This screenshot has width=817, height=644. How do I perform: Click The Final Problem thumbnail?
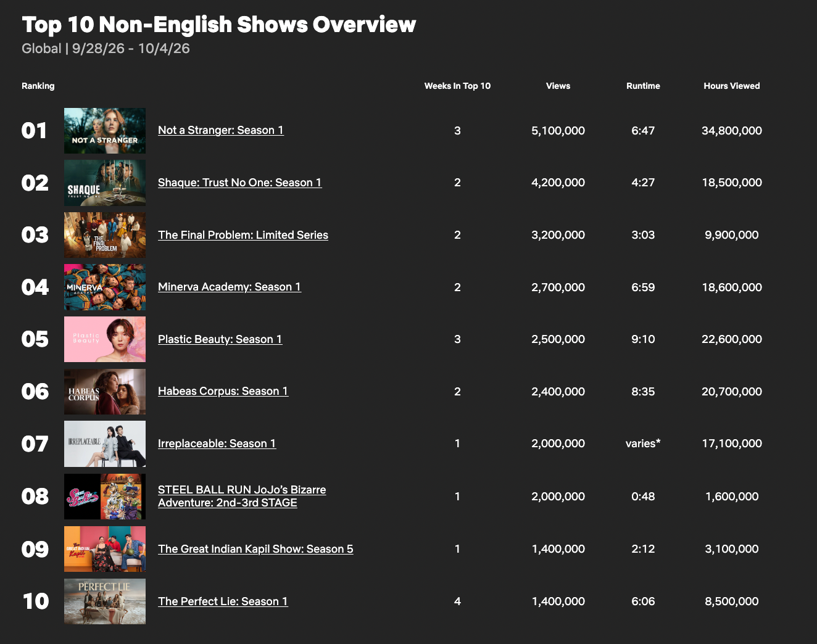coord(105,235)
